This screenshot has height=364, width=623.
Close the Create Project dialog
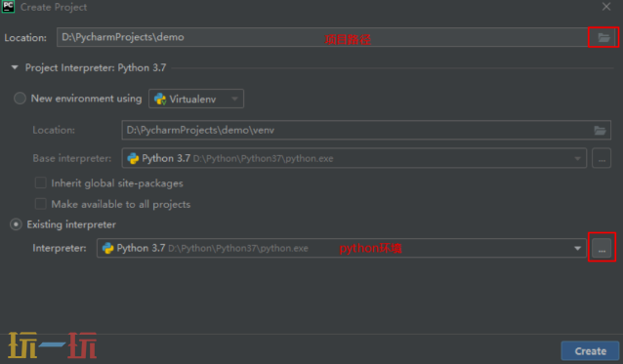tap(606, 7)
